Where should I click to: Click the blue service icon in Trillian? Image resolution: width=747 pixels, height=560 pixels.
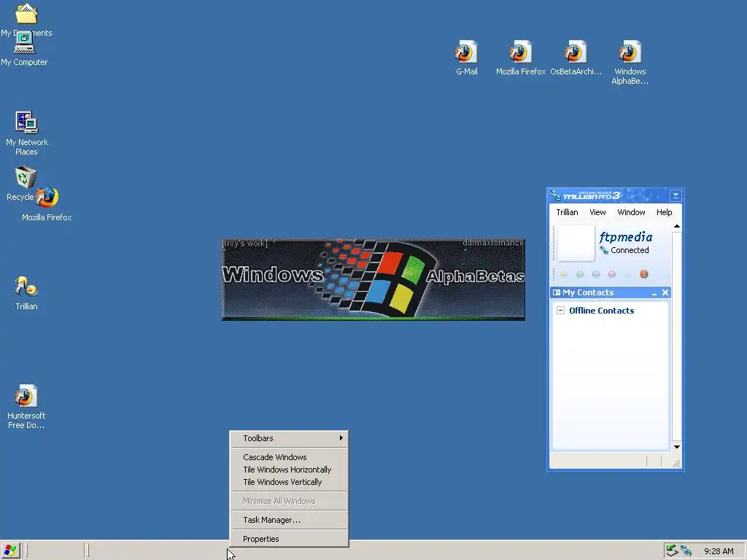[596, 274]
